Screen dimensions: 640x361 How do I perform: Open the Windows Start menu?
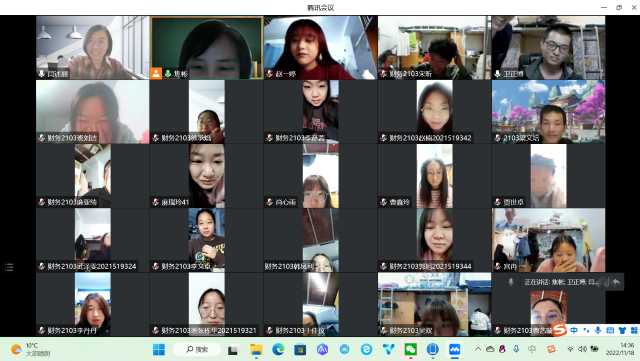(x=158, y=349)
